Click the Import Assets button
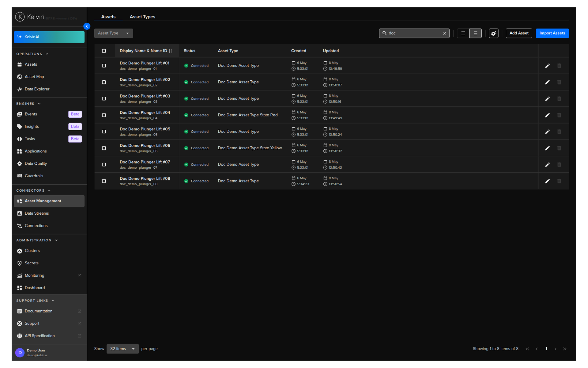This screenshot has width=588, height=368. (x=552, y=33)
